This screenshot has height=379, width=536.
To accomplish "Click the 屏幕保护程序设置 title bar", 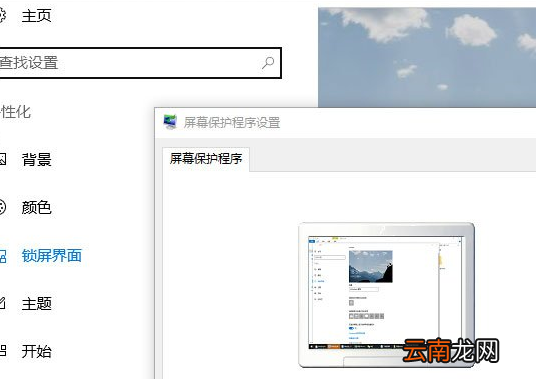I will (345, 123).
